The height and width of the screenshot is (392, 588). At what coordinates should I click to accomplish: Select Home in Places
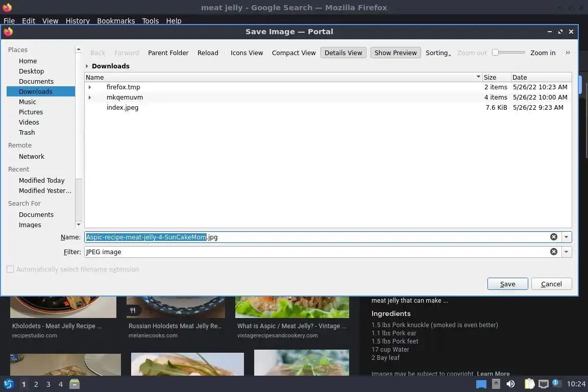coord(28,61)
